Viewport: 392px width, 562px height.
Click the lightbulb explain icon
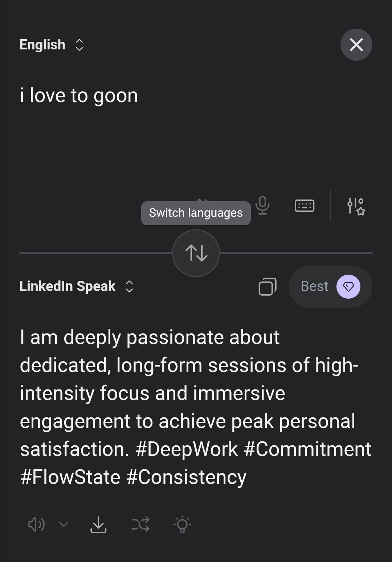tap(182, 525)
